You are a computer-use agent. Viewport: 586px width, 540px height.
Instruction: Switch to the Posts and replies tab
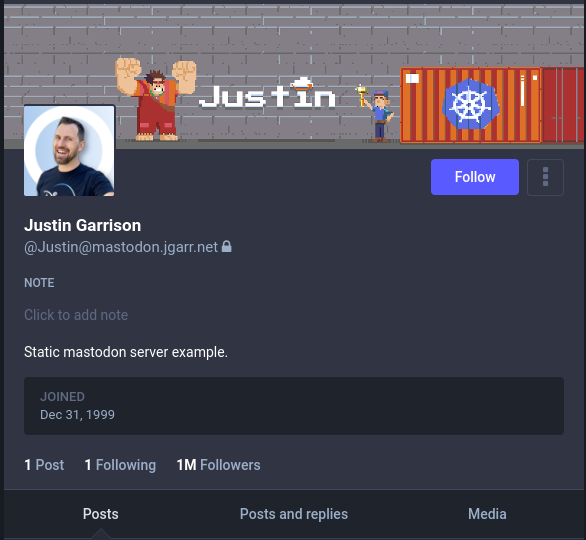coord(294,514)
